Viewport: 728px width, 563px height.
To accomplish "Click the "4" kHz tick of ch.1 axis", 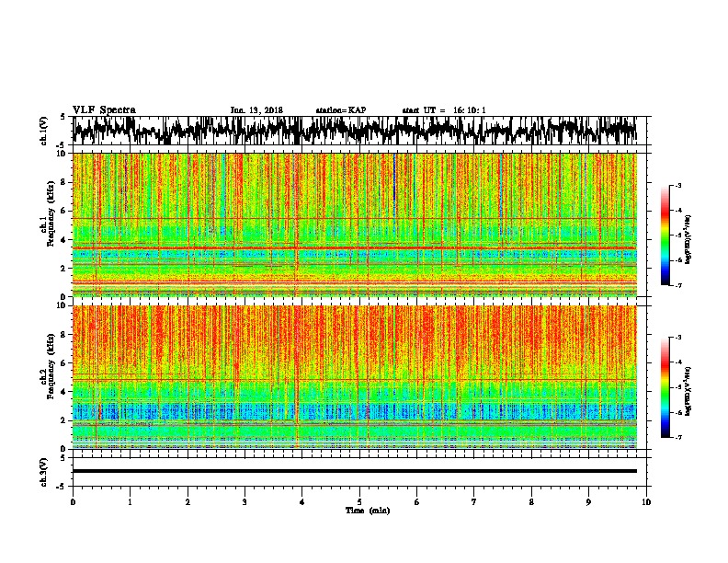I will [x=64, y=240].
